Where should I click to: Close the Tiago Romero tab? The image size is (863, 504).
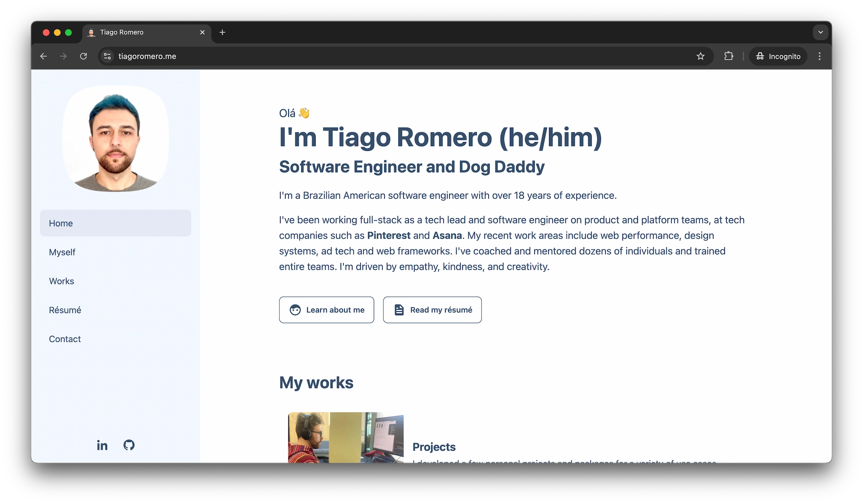click(x=202, y=32)
